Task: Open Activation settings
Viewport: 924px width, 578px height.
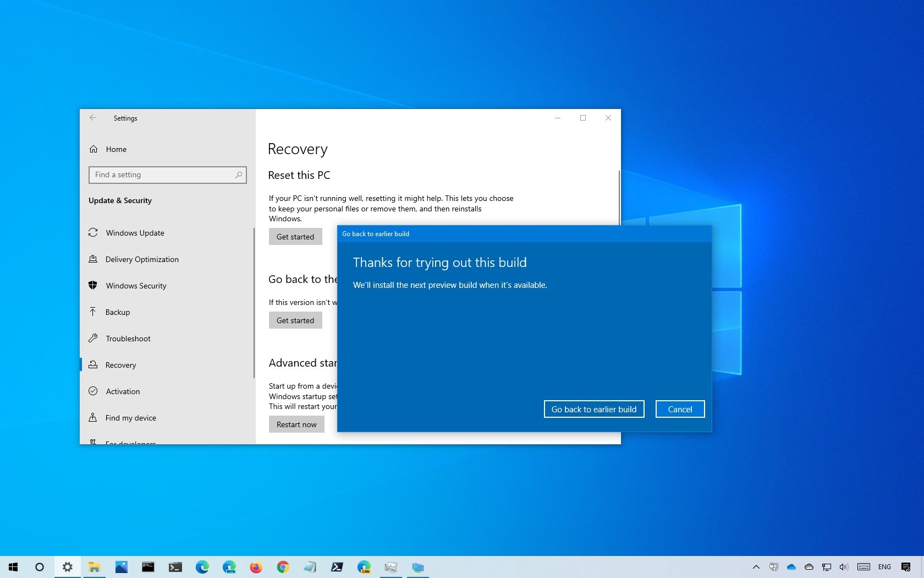Action: (124, 391)
